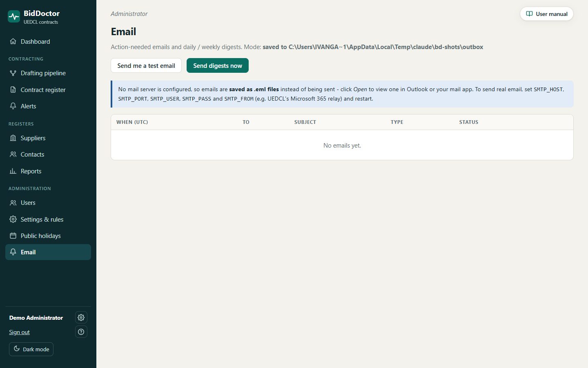This screenshot has width=588, height=368.
Task: Click the TYPE column header
Action: point(397,122)
